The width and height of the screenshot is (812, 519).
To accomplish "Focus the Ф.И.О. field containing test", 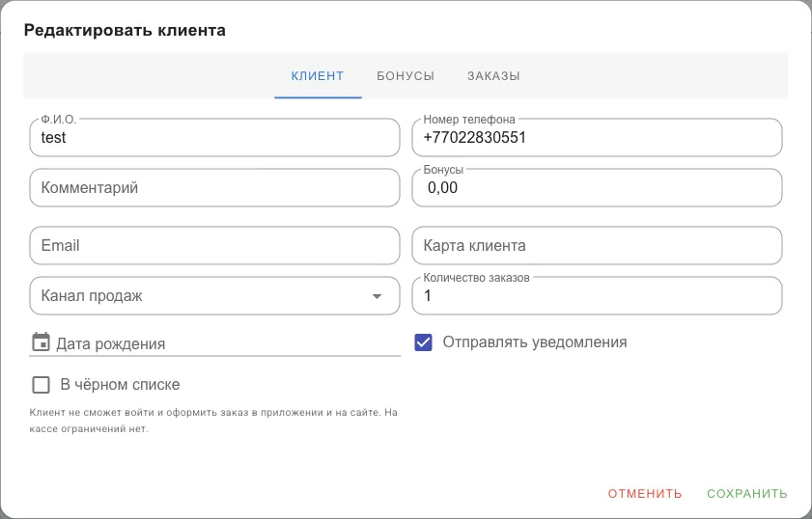I will [214, 138].
